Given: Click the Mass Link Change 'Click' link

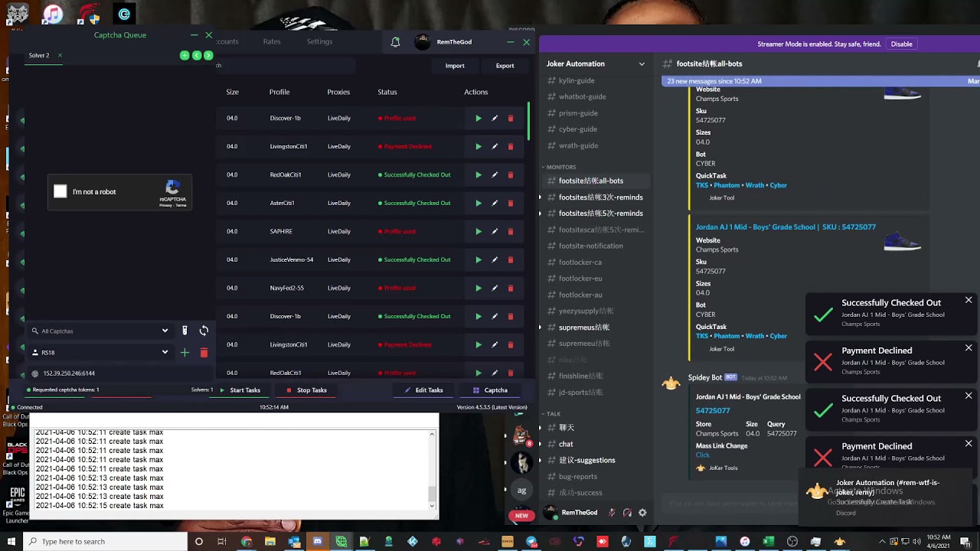Looking at the screenshot, I should [x=702, y=455].
